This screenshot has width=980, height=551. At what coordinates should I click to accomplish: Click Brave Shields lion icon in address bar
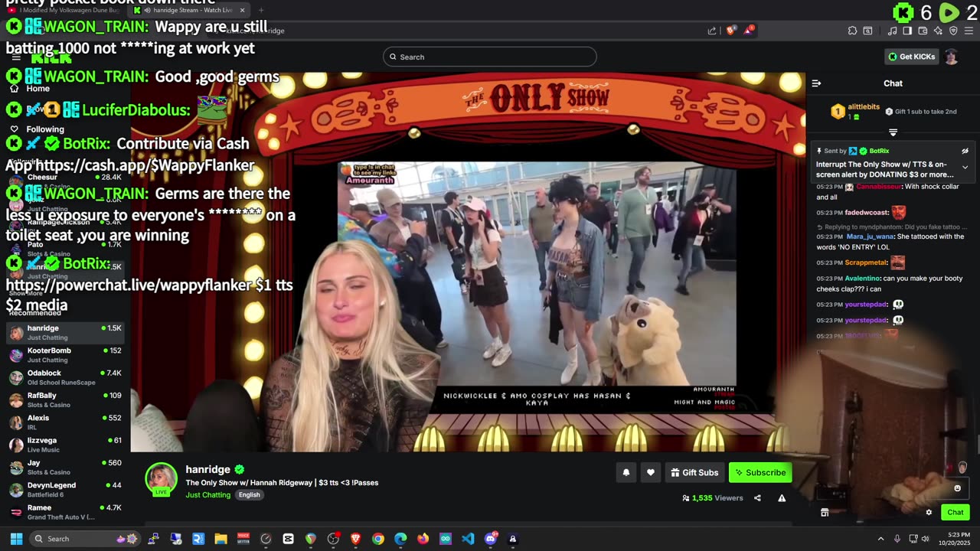pyautogui.click(x=730, y=31)
